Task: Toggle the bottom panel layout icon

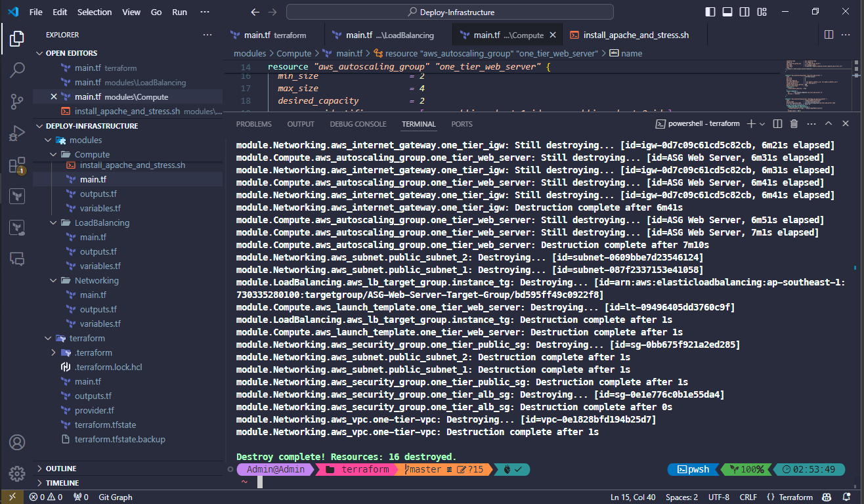Action: (x=727, y=12)
